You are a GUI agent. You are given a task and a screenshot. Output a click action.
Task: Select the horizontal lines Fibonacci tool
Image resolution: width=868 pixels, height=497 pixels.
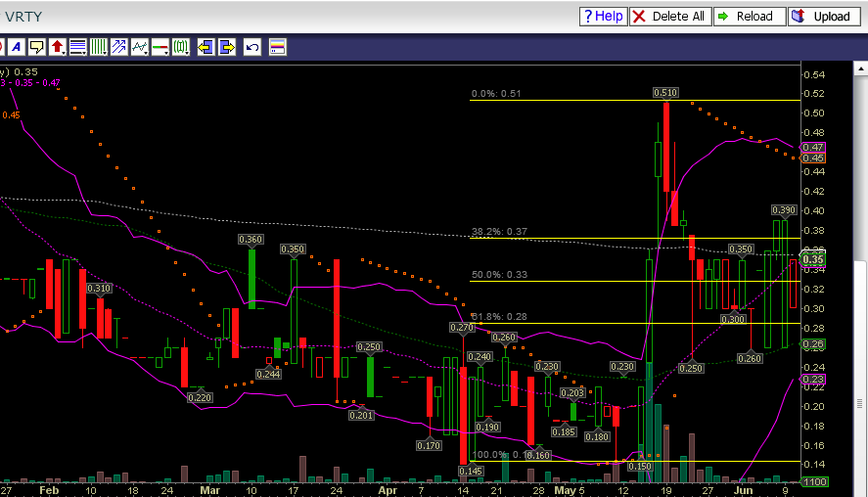pos(76,47)
